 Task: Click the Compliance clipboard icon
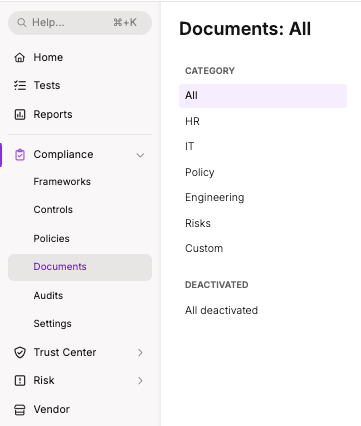point(20,155)
